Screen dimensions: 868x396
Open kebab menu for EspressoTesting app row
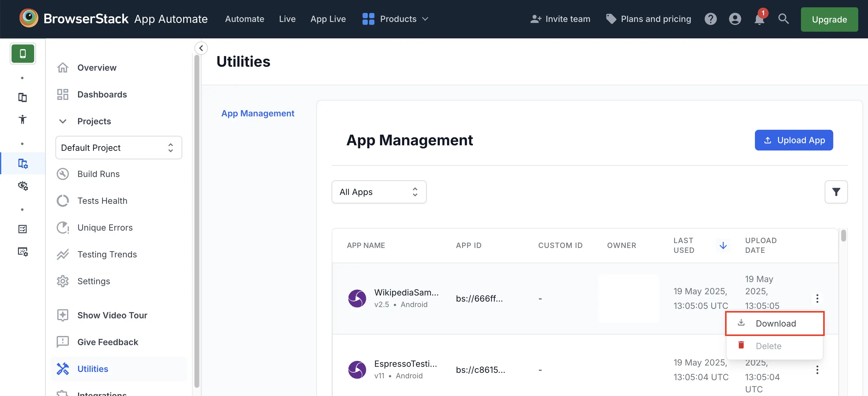tap(817, 370)
